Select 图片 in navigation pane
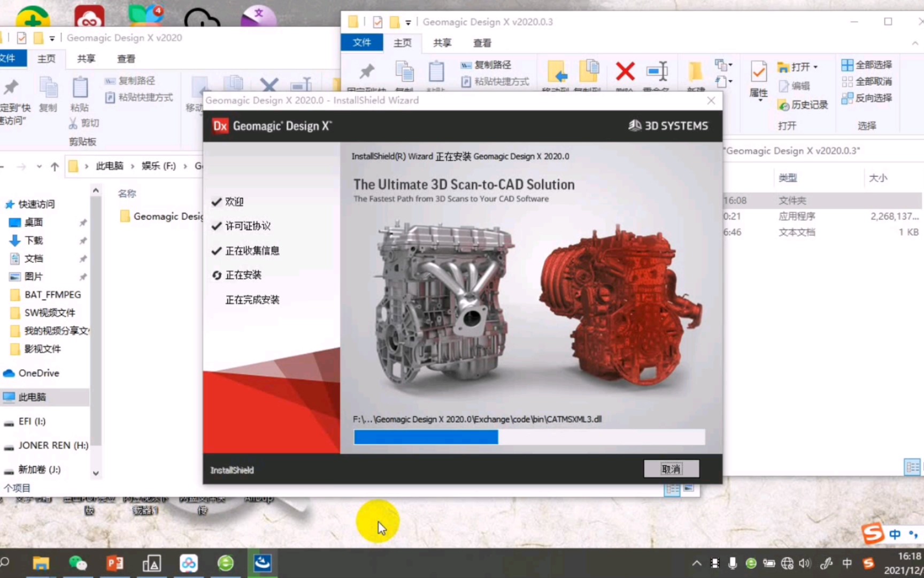 (33, 277)
